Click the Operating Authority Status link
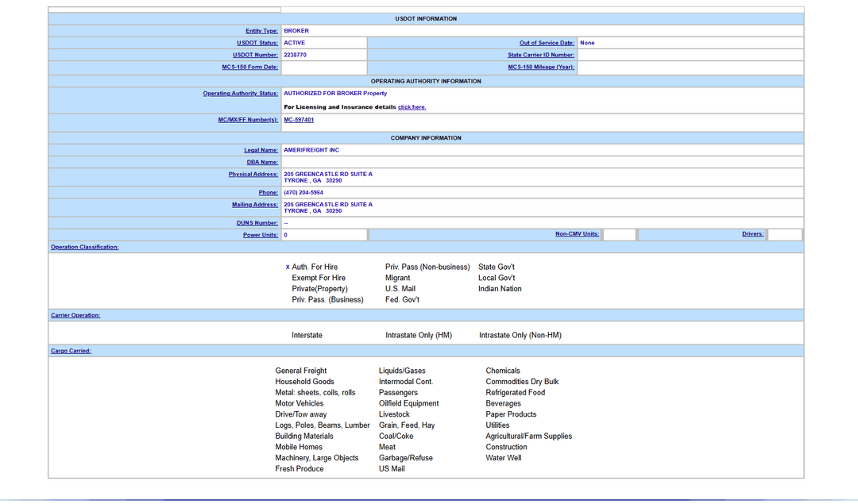This screenshot has height=504, width=858. [x=240, y=94]
